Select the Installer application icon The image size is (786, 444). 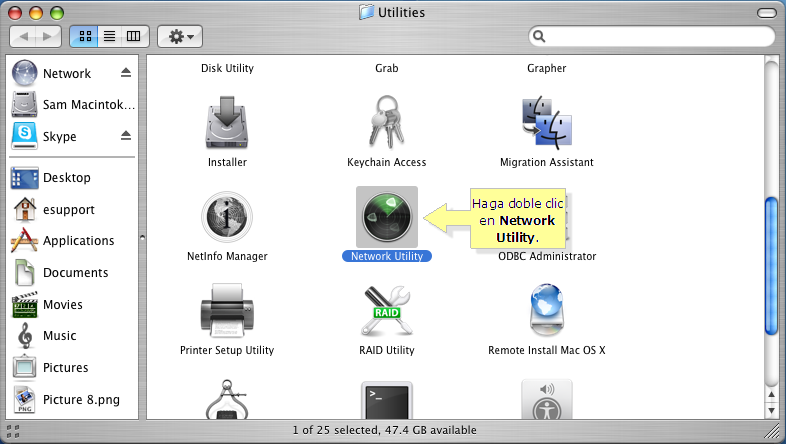227,123
